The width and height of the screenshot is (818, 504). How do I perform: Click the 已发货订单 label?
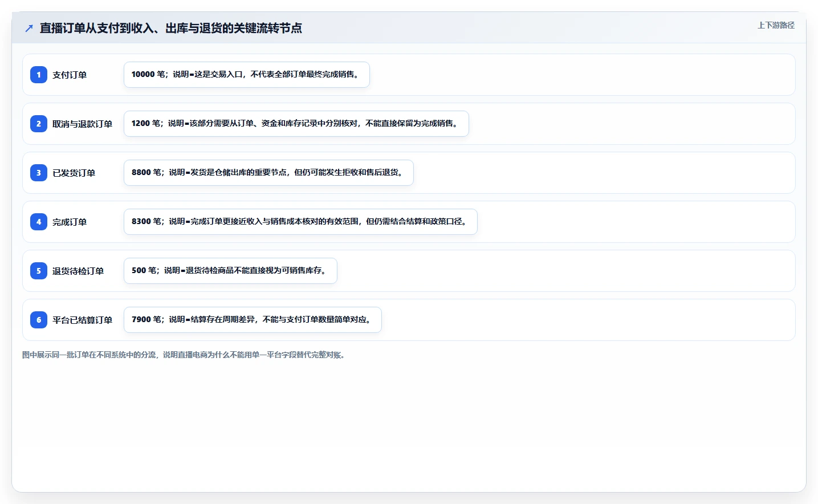tap(74, 173)
